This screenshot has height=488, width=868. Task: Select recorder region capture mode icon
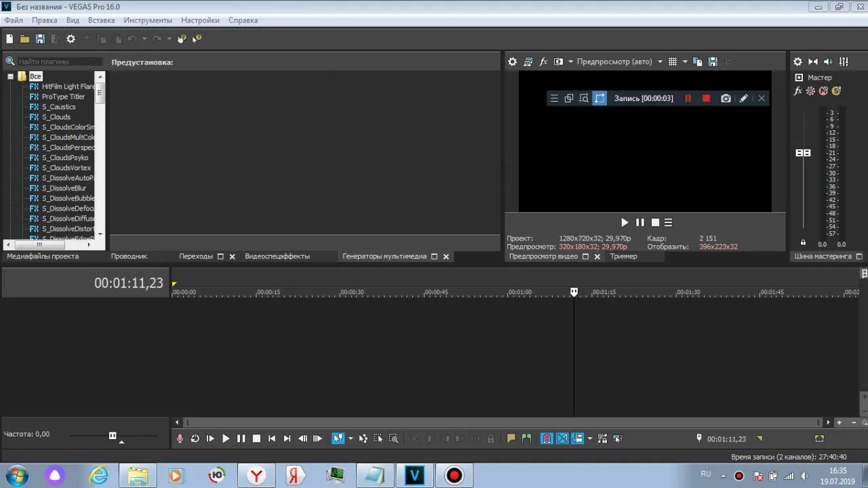(x=599, y=98)
